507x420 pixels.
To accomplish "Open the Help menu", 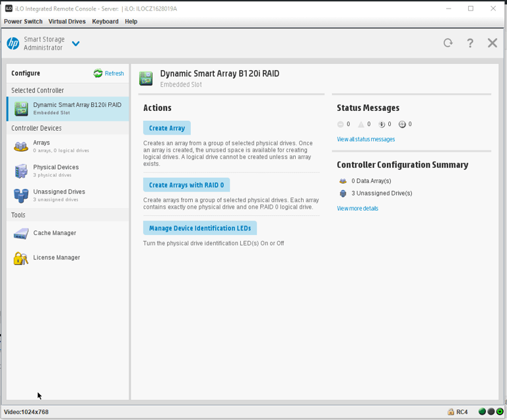I will point(131,21).
